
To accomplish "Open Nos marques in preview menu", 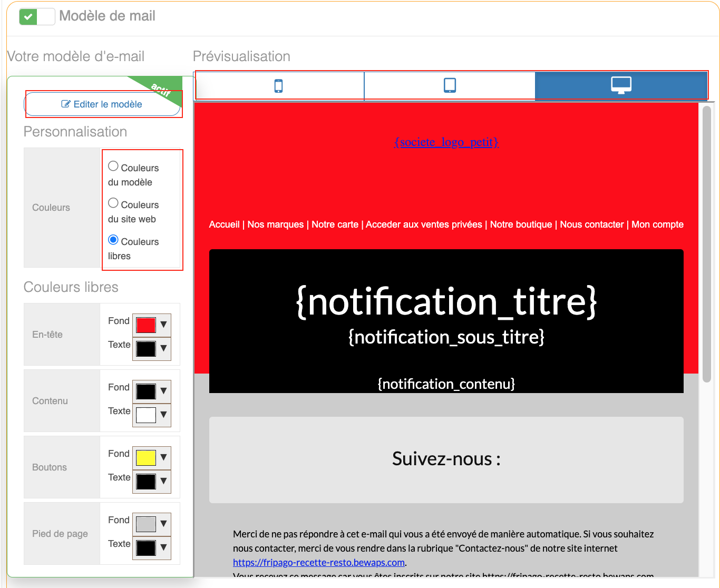I will click(275, 224).
